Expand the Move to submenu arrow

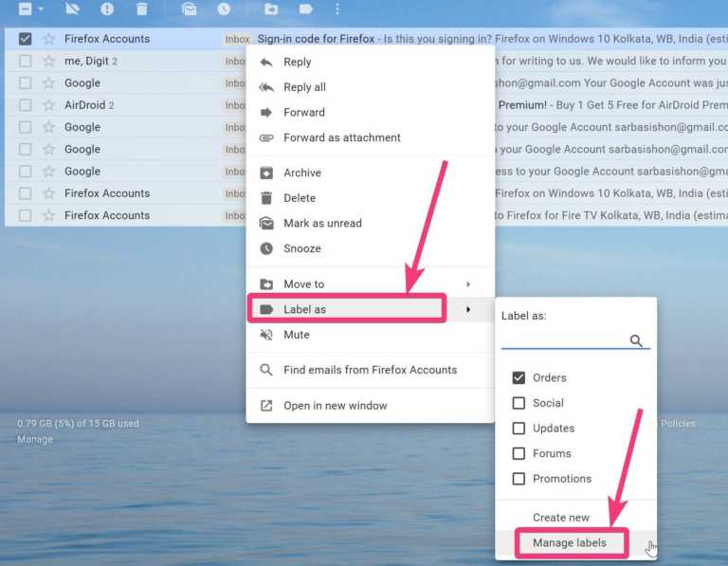468,284
